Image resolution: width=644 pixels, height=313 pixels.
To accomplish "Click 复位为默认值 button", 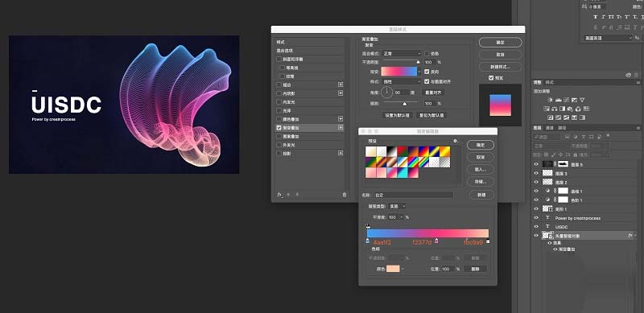I will (431, 115).
